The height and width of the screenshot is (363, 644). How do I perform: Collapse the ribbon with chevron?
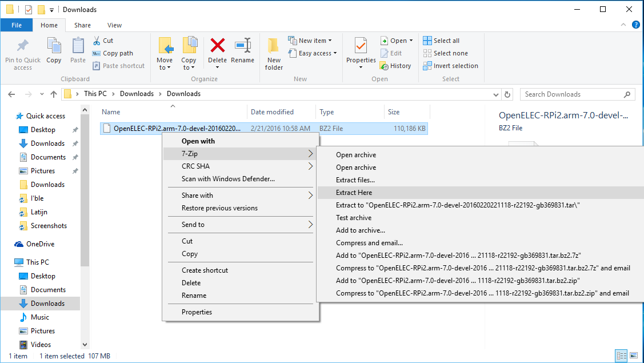[x=623, y=25]
